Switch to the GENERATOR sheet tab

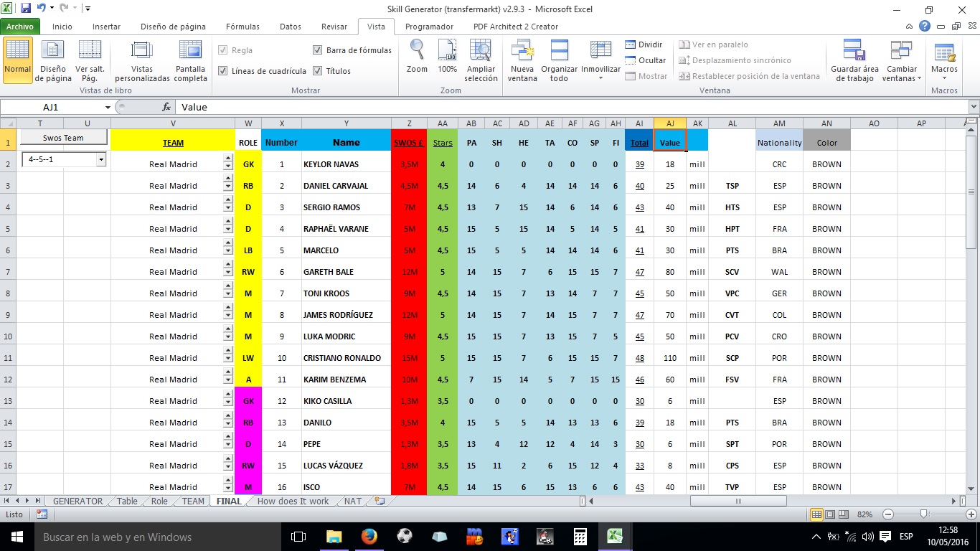pyautogui.click(x=77, y=501)
